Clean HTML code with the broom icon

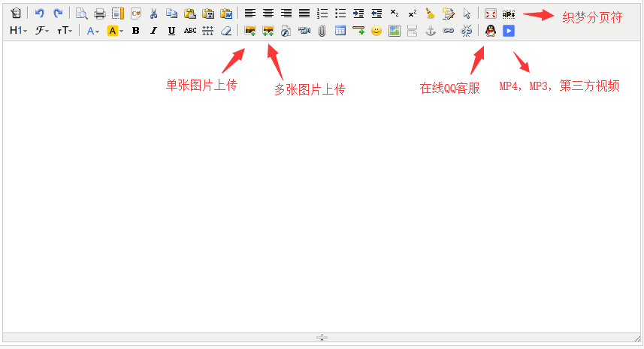431,14
